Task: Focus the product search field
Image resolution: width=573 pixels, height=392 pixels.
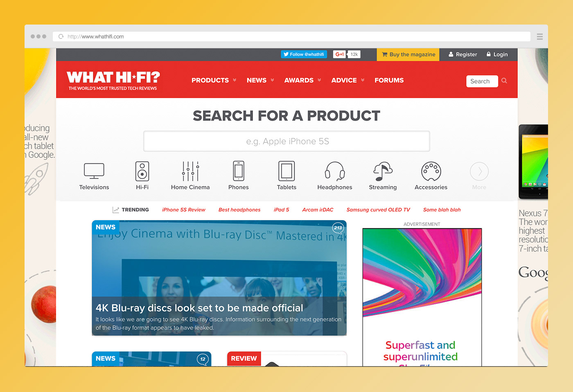Action: pos(286,141)
